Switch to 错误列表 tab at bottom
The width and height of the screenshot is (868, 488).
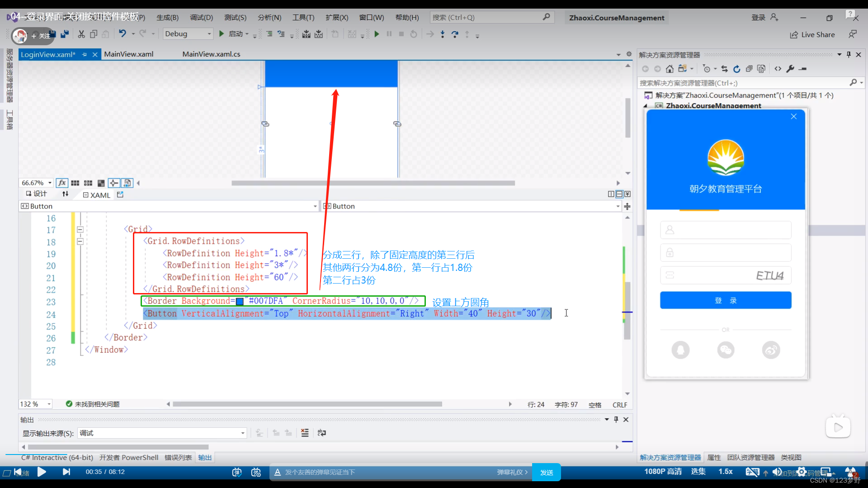[178, 457]
